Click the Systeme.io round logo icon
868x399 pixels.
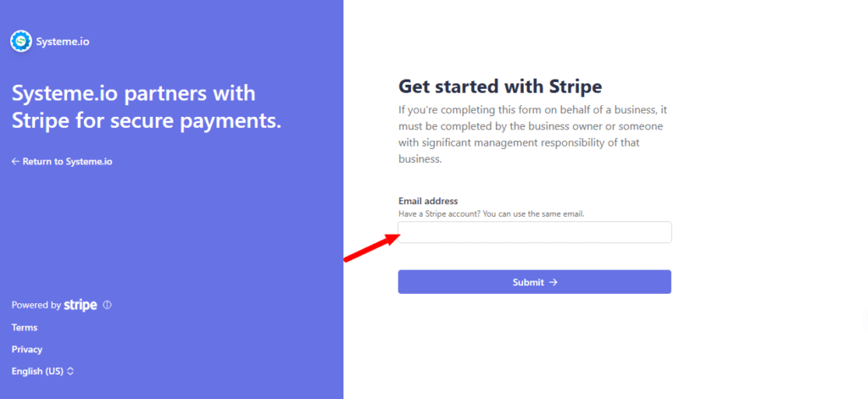tap(21, 41)
